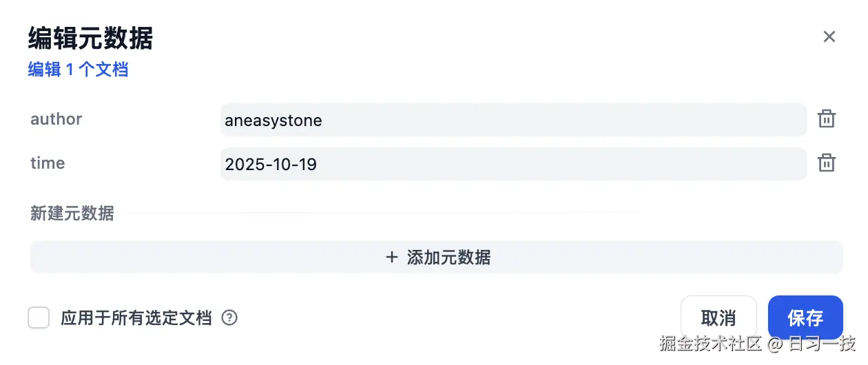
Task: Open help tooltip beside 应用于所有选定文档
Action: coord(229,318)
